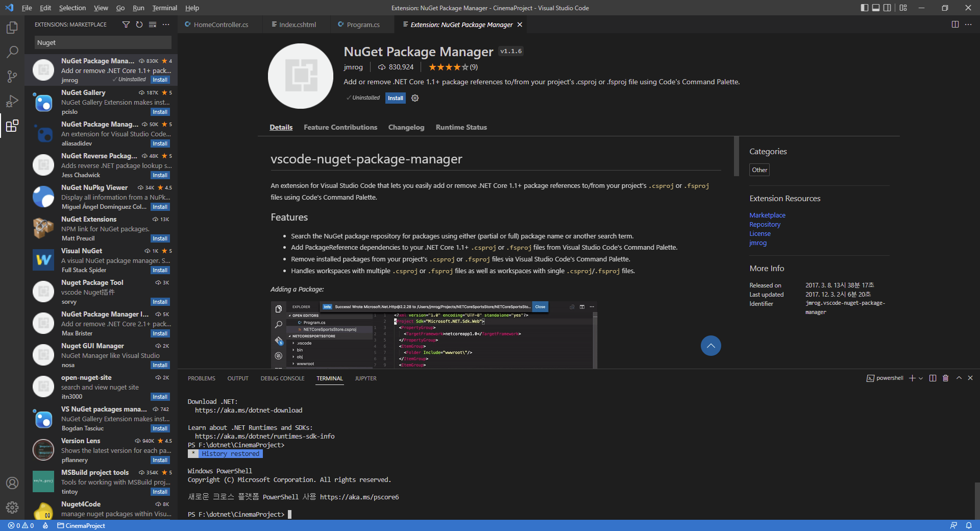
Task: Toggle bottom panel layout icon
Action: 876,8
